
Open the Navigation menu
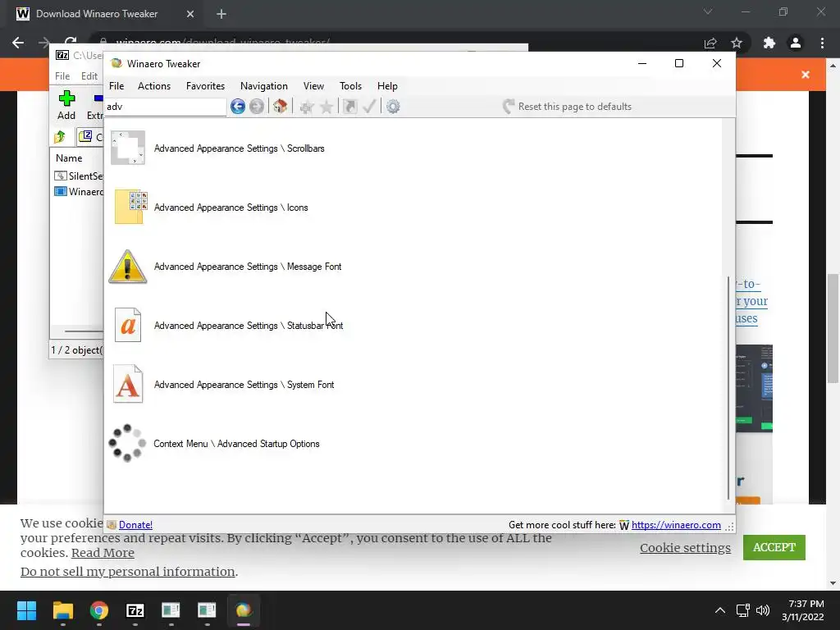263,85
